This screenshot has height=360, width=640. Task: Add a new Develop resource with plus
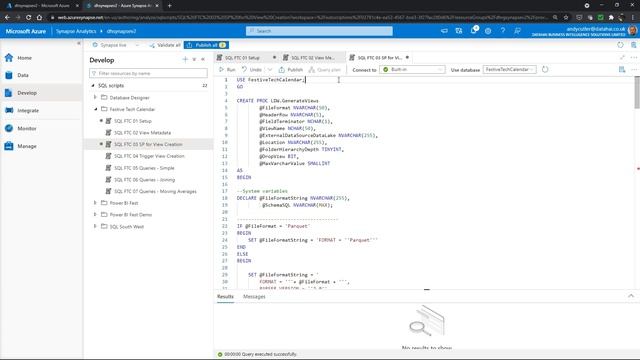(x=185, y=60)
